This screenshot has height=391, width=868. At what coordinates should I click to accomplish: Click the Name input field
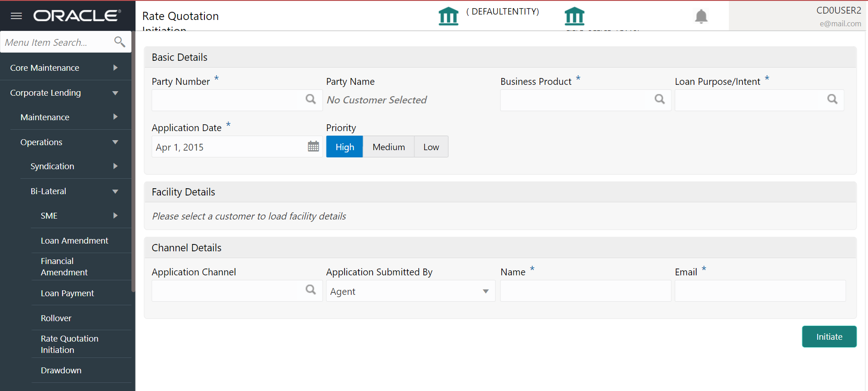tap(586, 291)
